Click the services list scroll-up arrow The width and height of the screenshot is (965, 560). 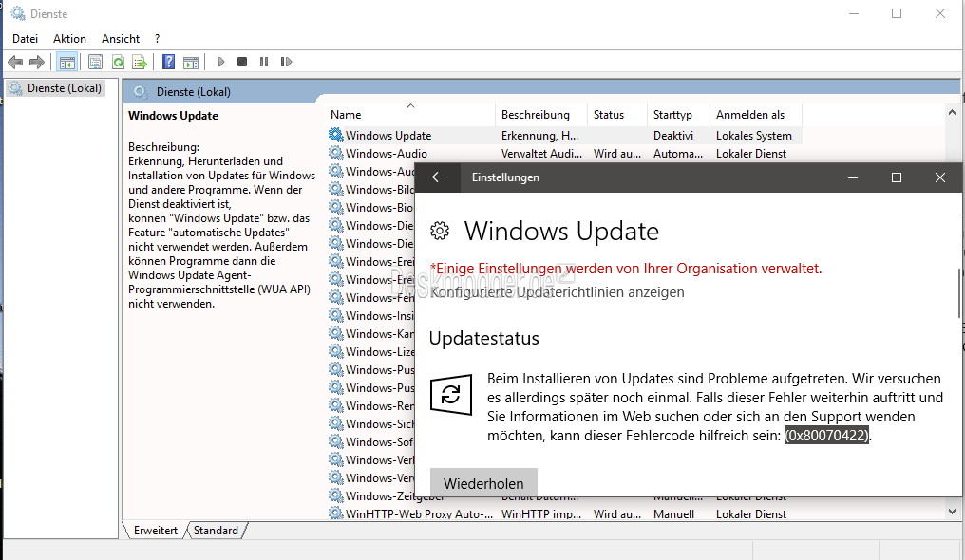[x=952, y=113]
